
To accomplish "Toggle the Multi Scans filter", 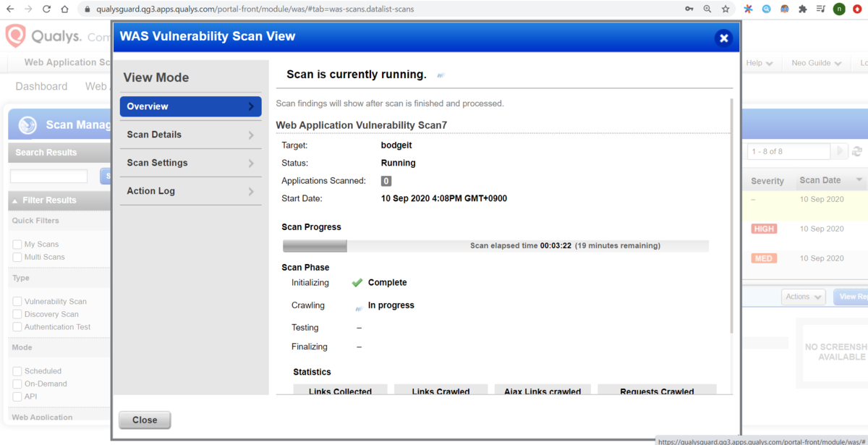I will pyautogui.click(x=17, y=258).
